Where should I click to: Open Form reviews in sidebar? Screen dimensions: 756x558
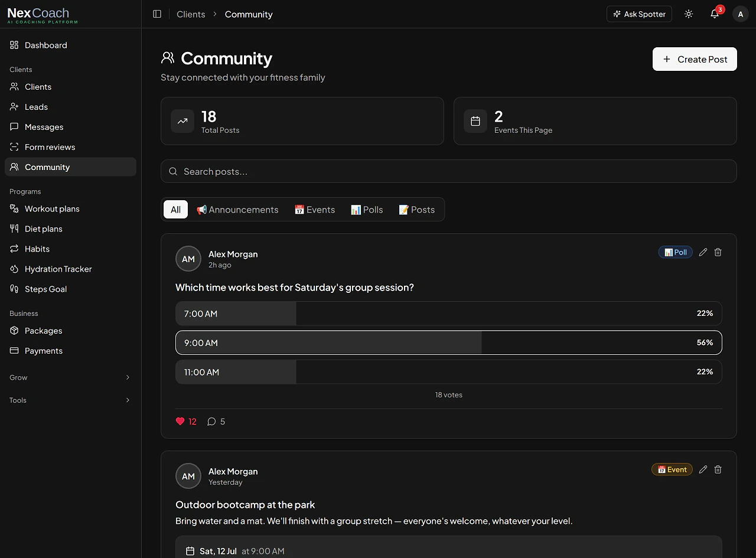coord(70,147)
